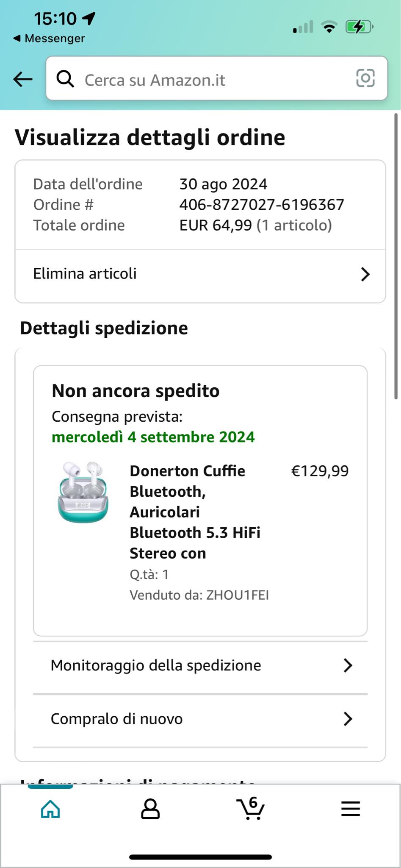Tap the Donerton earbuds product thumbnail
Screen dimensions: 401x868
pos(83,492)
